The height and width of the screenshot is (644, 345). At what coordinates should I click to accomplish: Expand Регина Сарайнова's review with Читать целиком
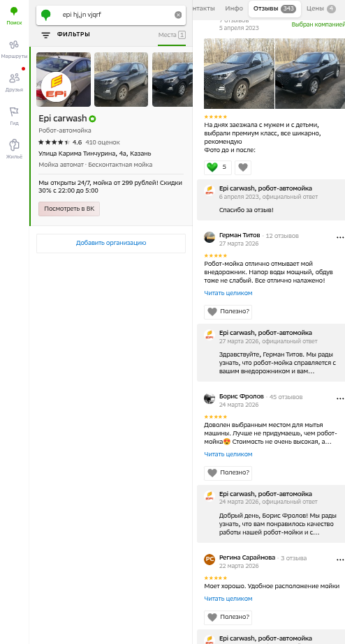228,599
